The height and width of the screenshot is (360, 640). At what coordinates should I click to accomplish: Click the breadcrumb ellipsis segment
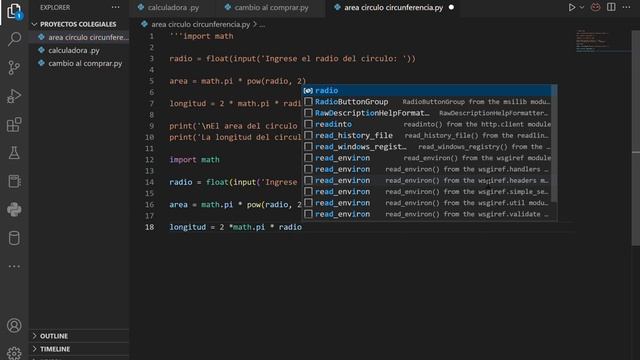(x=262, y=24)
